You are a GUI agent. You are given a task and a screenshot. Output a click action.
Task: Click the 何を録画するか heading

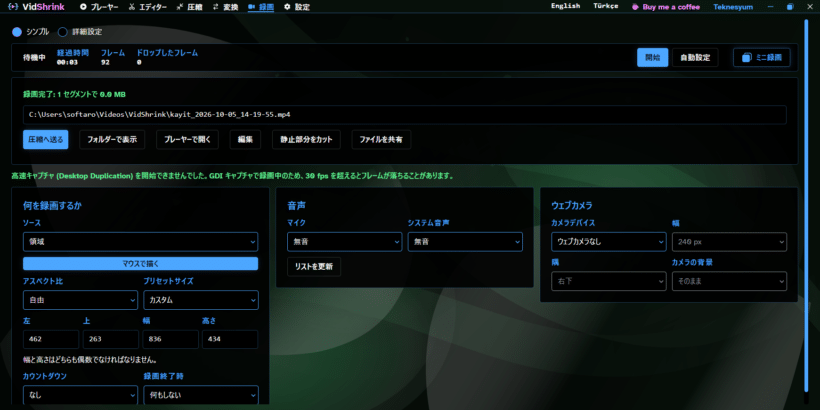pos(52,206)
